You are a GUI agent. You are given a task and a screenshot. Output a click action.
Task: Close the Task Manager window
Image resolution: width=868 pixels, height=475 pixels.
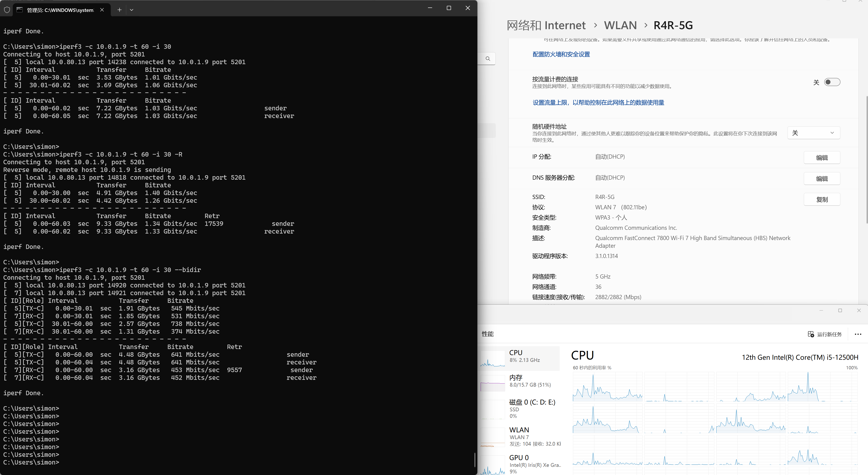[x=859, y=311]
